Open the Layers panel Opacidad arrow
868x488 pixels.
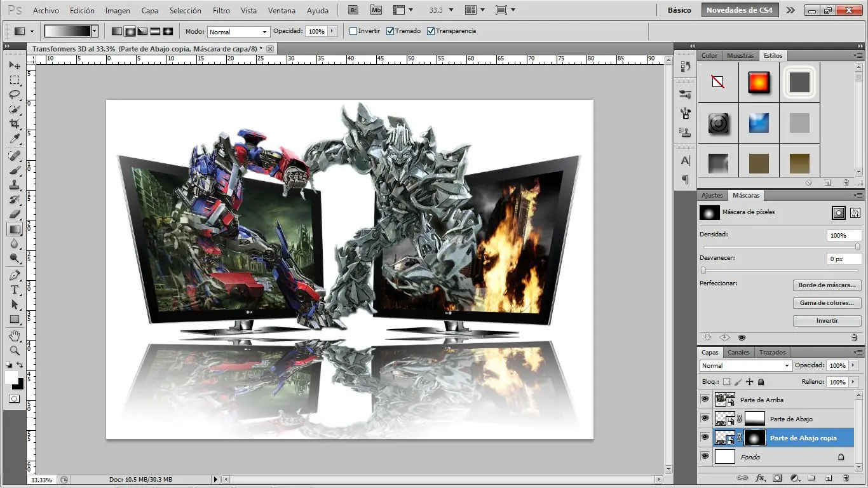pos(852,365)
